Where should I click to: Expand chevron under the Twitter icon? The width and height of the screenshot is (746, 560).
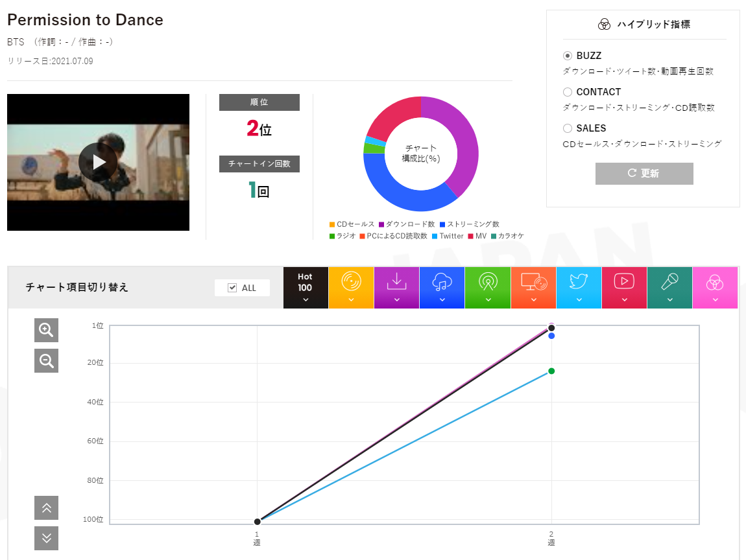coord(579,300)
